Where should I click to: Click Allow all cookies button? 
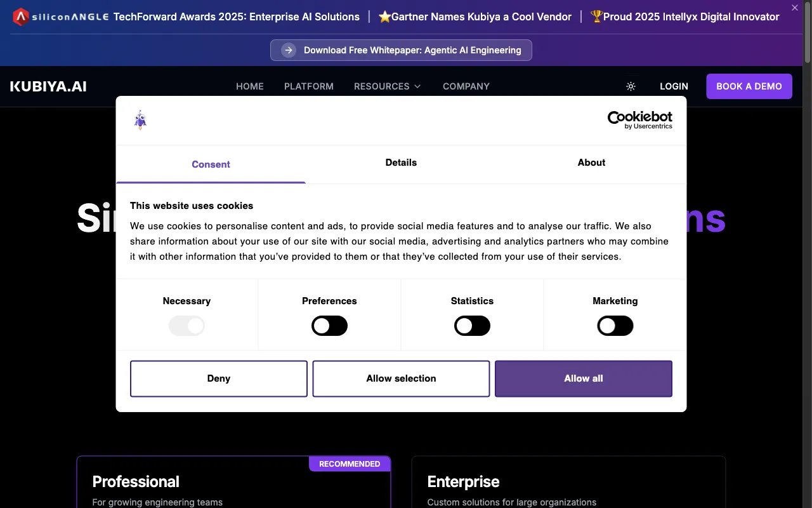click(584, 378)
